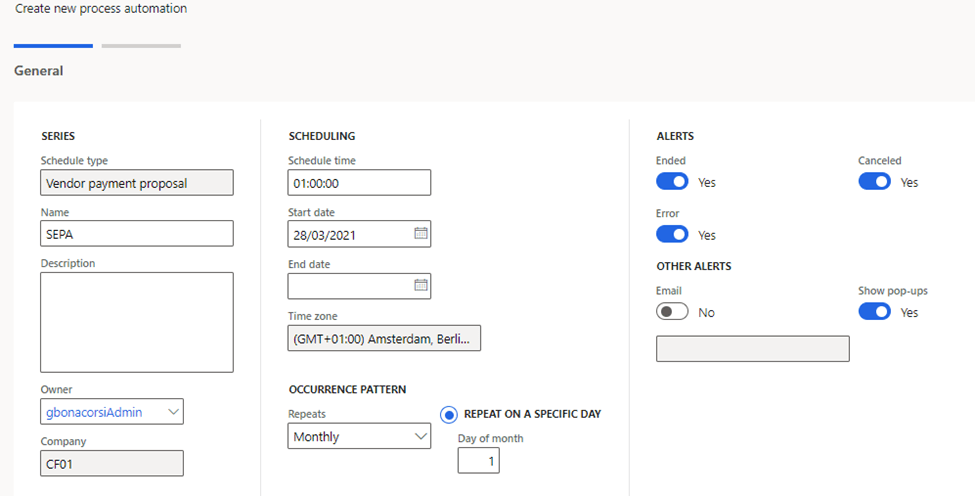Select Repeat on a specific day radio button

pyautogui.click(x=449, y=414)
